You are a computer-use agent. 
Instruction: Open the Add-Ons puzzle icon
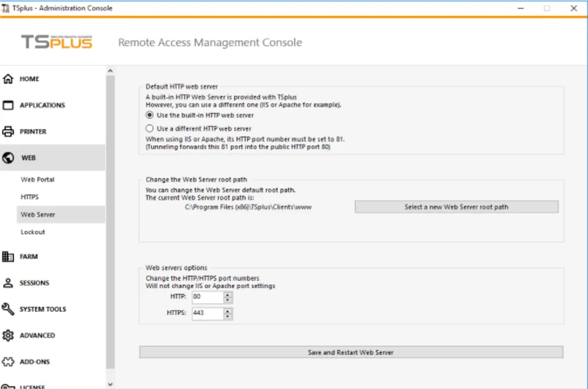coord(8,362)
